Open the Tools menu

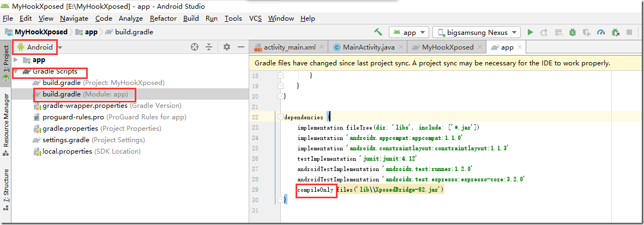[x=233, y=19]
